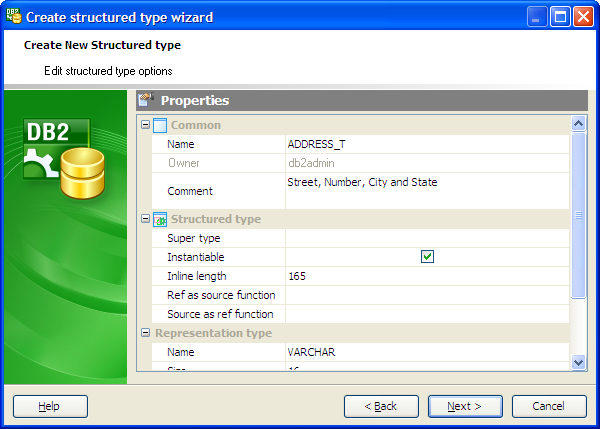
Task: Click the Common category icon
Action: 160,125
